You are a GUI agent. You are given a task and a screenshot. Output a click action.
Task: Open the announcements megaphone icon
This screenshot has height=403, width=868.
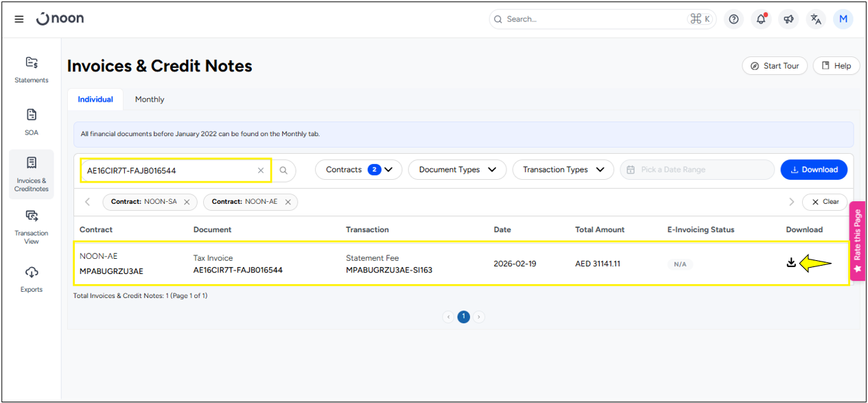coord(788,19)
